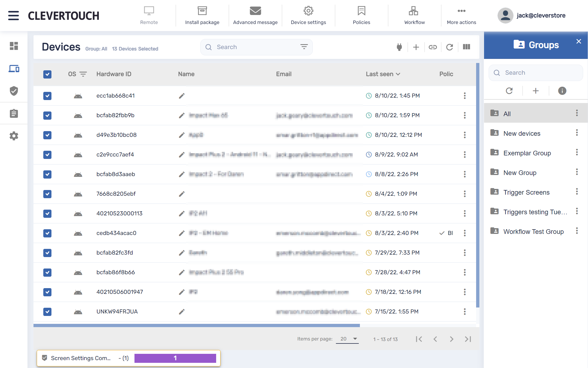Image resolution: width=588 pixels, height=368 pixels.
Task: Open Workflow action
Action: (414, 16)
